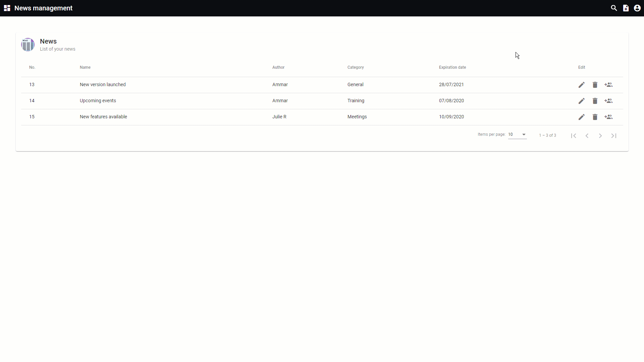The height and width of the screenshot is (362, 644).
Task: Click author Ammar in row 14
Action: click(x=280, y=101)
